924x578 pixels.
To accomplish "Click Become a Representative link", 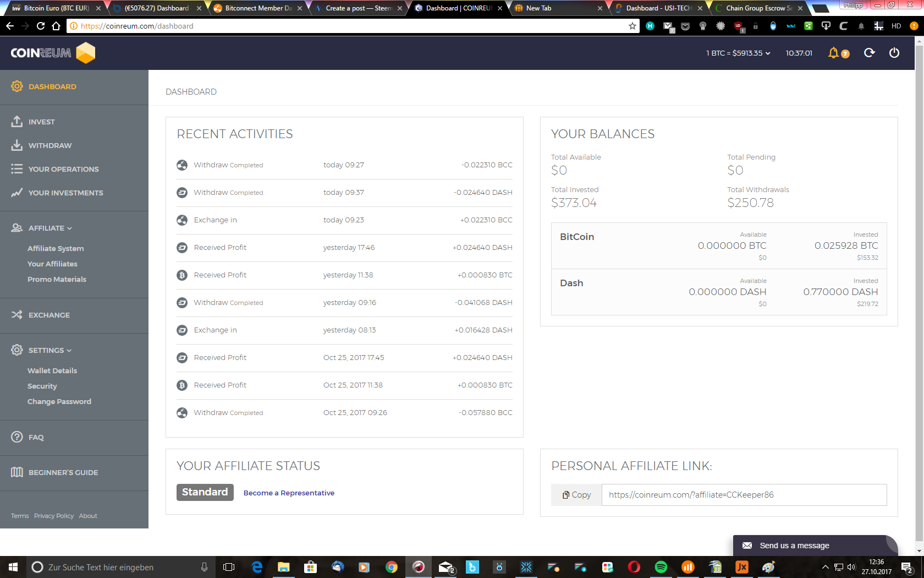I will [289, 493].
